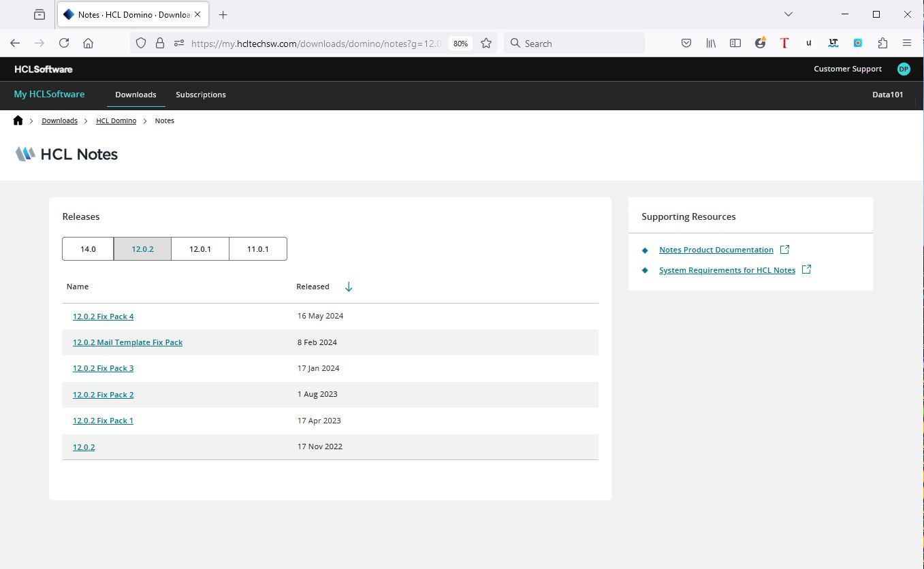Click the My HCLSoftware header link

point(49,94)
